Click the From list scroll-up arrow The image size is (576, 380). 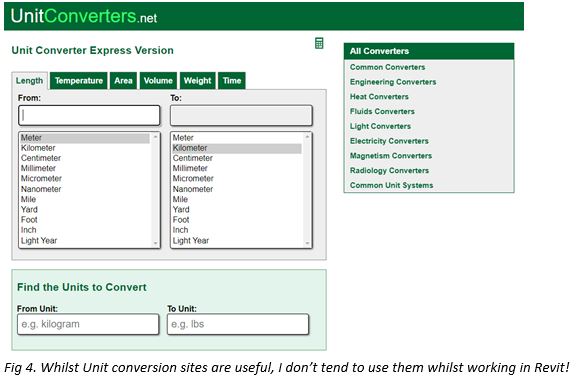pos(155,137)
